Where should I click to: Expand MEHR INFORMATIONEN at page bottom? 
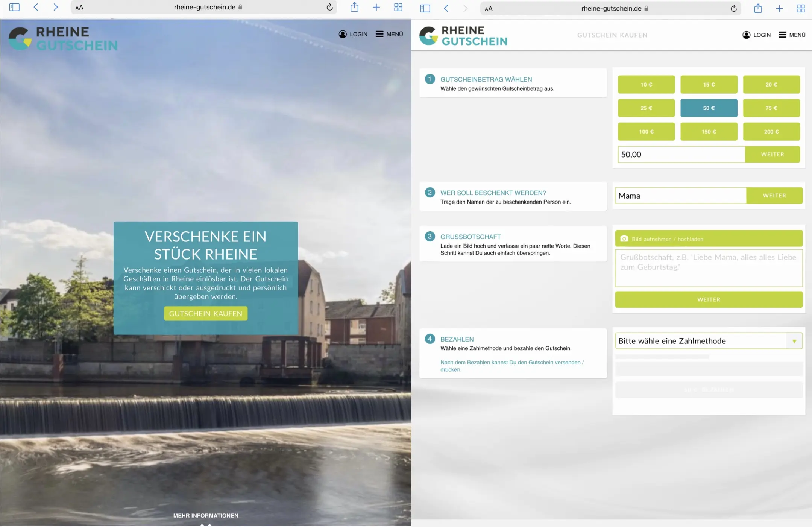pyautogui.click(x=206, y=516)
